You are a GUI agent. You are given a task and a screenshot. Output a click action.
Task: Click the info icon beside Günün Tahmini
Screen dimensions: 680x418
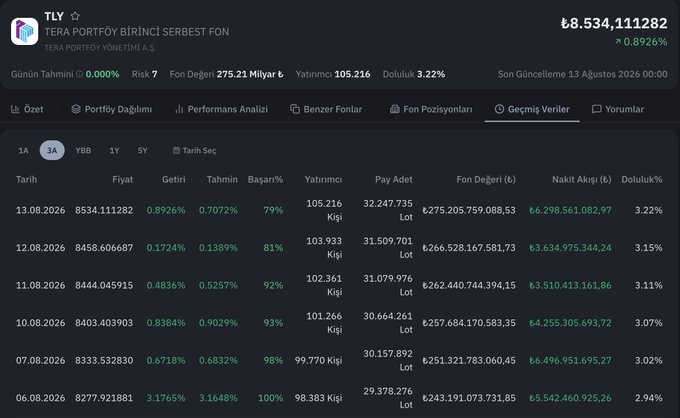(79, 74)
